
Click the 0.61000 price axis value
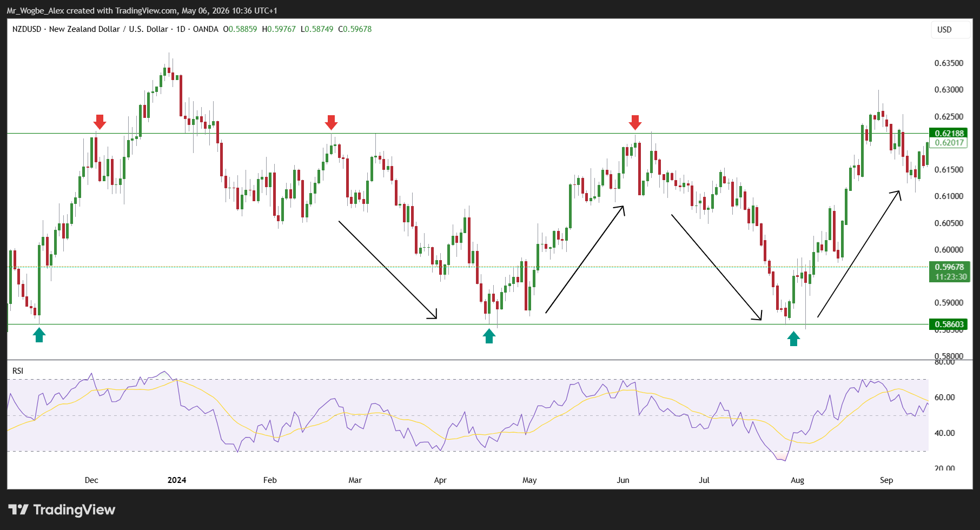coord(949,196)
